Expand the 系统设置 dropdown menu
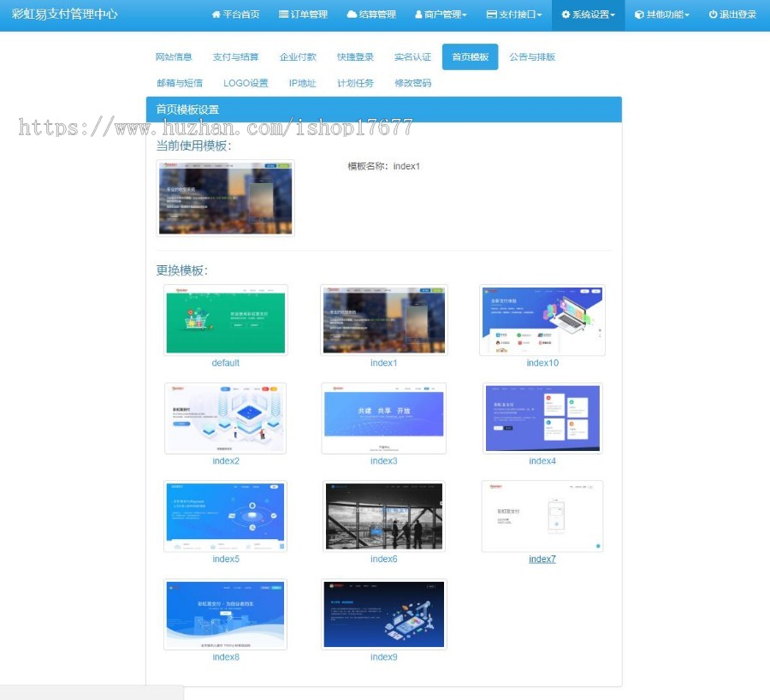770x700 pixels. pos(589,15)
